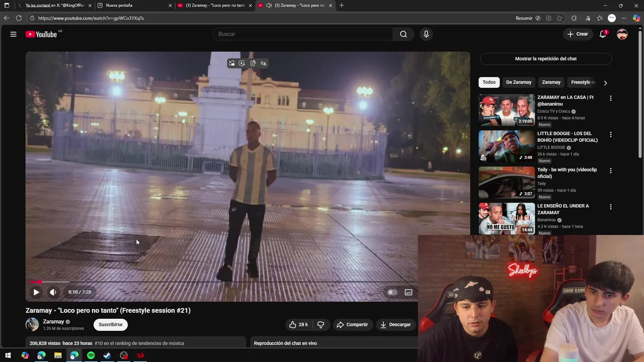Click the magnifier search button

(x=404, y=34)
